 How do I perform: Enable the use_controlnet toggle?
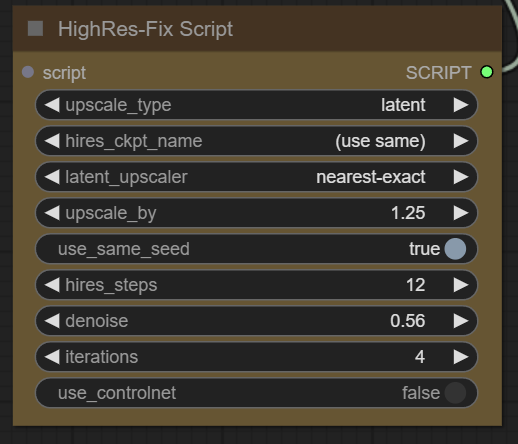point(455,393)
